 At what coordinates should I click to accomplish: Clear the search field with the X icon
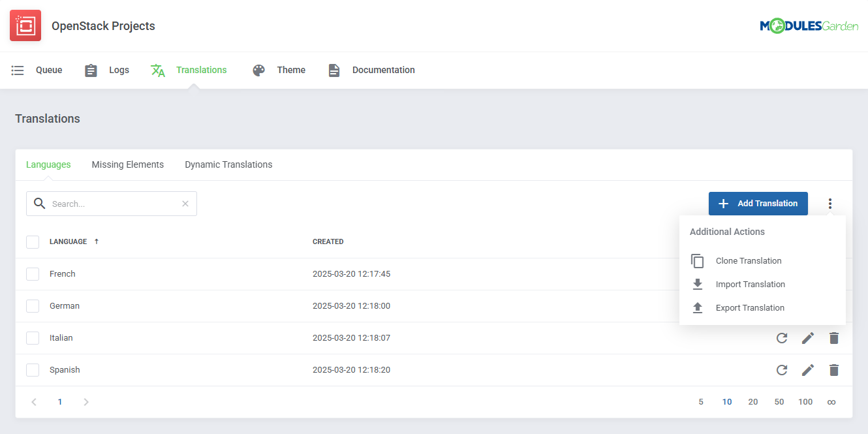coord(185,204)
